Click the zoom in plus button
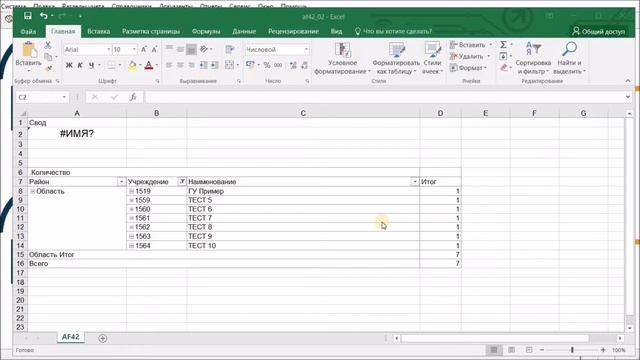 click(x=603, y=350)
